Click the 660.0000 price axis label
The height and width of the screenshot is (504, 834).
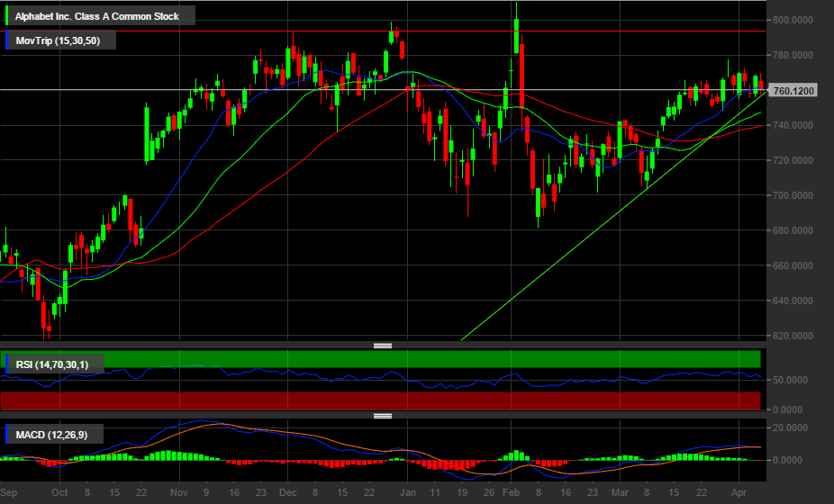793,265
